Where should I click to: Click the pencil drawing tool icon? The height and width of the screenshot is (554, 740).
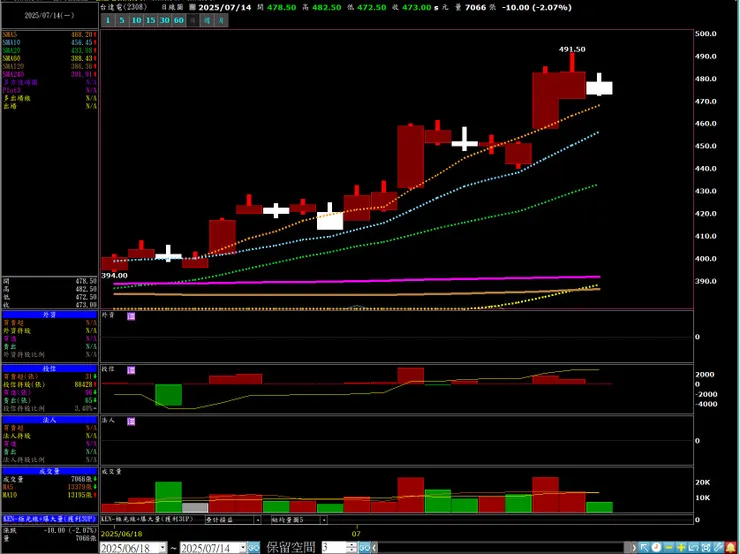point(718,547)
